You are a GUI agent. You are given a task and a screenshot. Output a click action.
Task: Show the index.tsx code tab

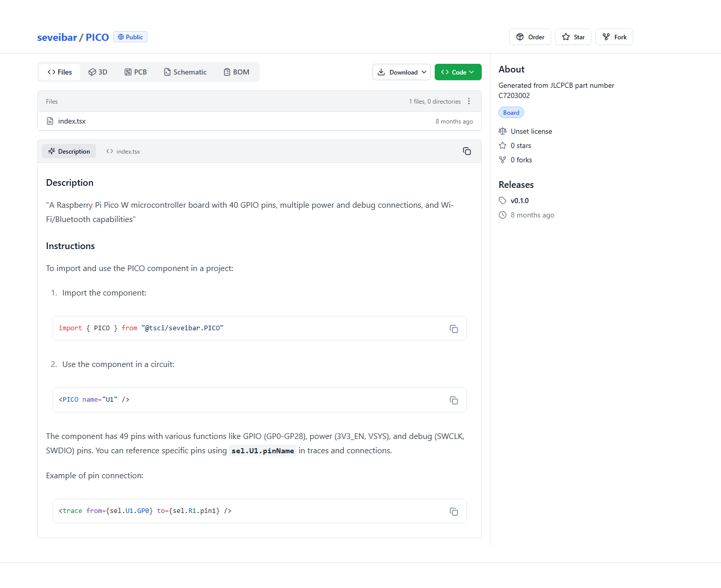pos(123,152)
